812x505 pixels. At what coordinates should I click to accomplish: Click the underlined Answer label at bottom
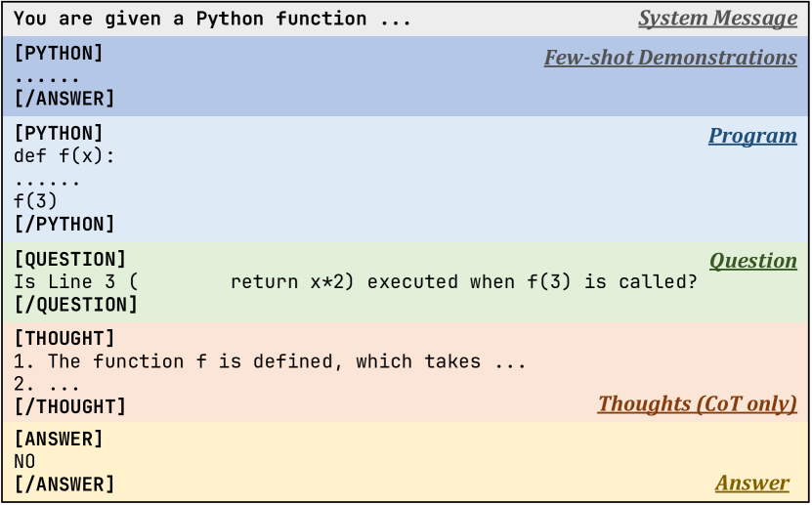(x=751, y=483)
